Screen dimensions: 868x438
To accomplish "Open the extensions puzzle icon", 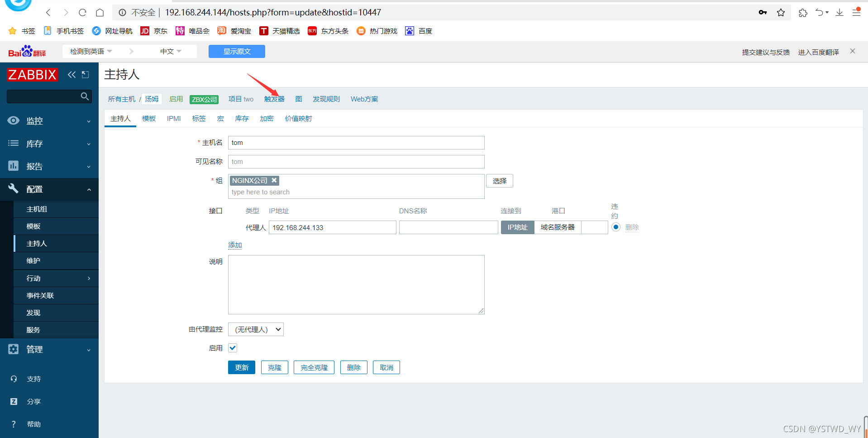I will click(x=803, y=13).
